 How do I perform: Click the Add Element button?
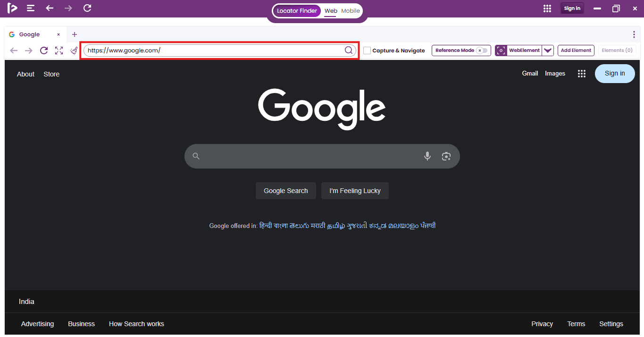click(576, 51)
